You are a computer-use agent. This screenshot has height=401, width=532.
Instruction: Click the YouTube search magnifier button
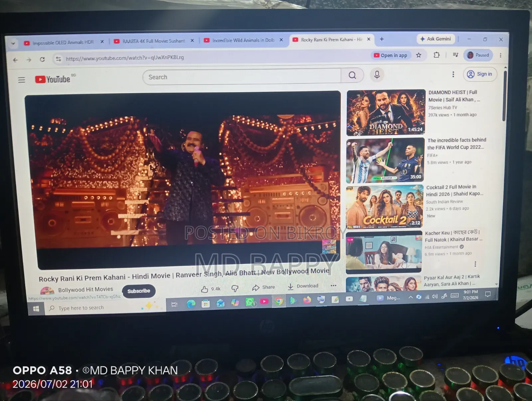(352, 76)
